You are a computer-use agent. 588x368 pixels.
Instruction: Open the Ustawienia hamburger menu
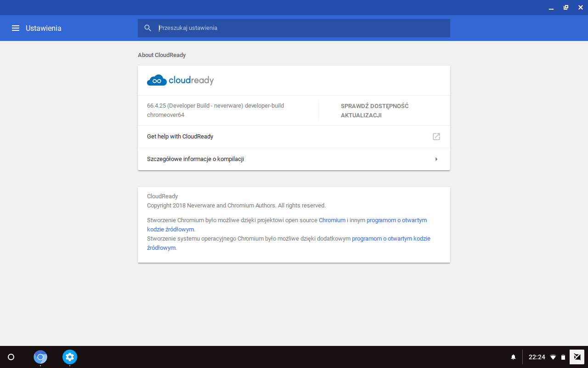tap(16, 28)
